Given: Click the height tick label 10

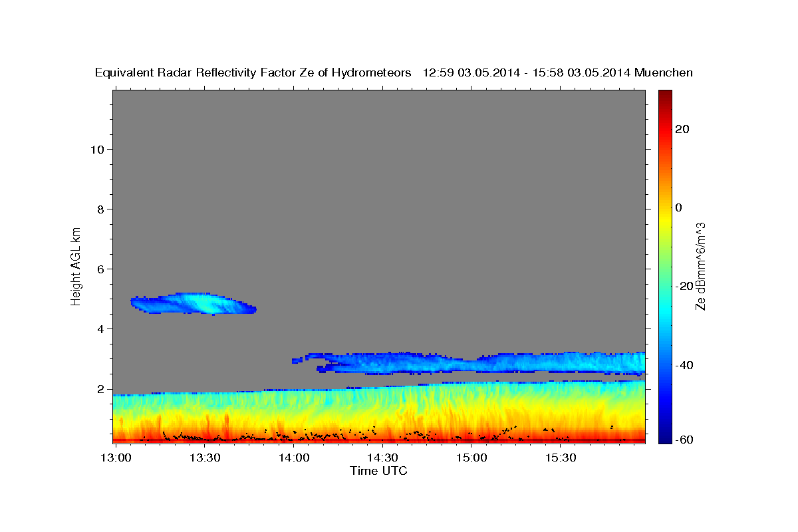Looking at the screenshot, I should (x=98, y=150).
